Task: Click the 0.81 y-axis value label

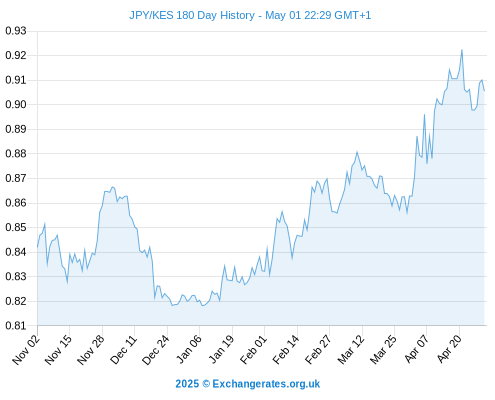Action: click(x=16, y=326)
